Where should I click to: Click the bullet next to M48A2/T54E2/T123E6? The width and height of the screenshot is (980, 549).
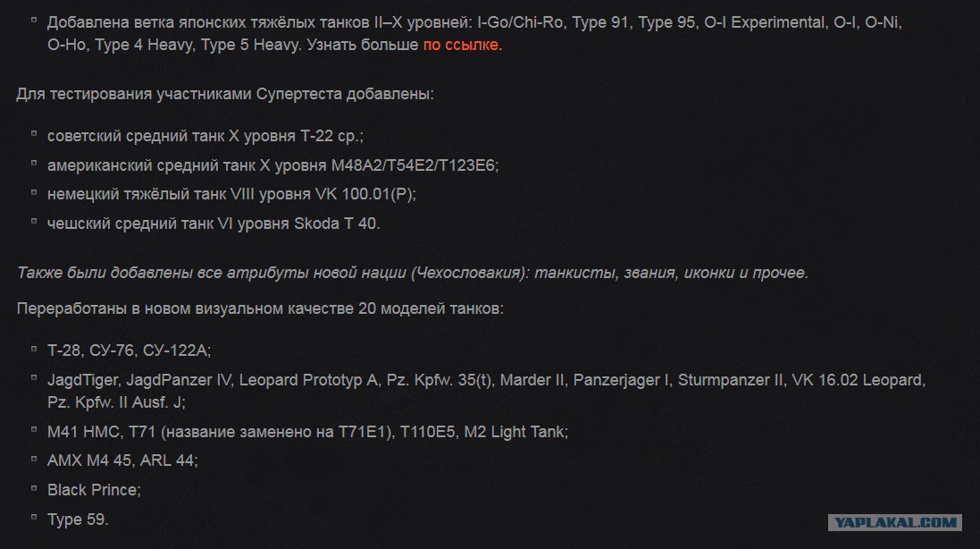[x=34, y=164]
